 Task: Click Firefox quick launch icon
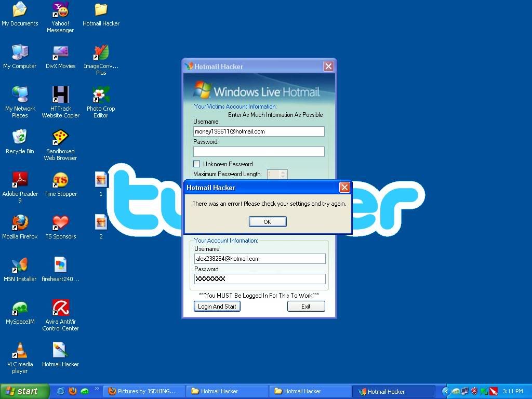coord(73,391)
